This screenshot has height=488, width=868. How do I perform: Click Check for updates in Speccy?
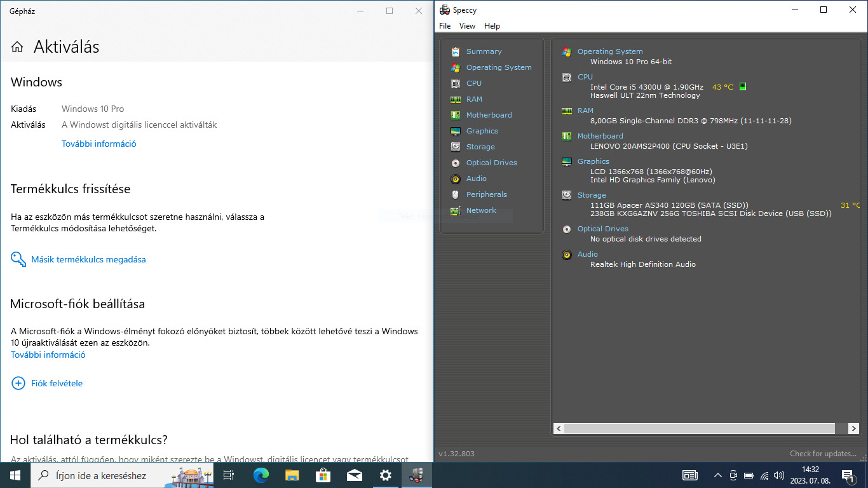pyautogui.click(x=824, y=454)
